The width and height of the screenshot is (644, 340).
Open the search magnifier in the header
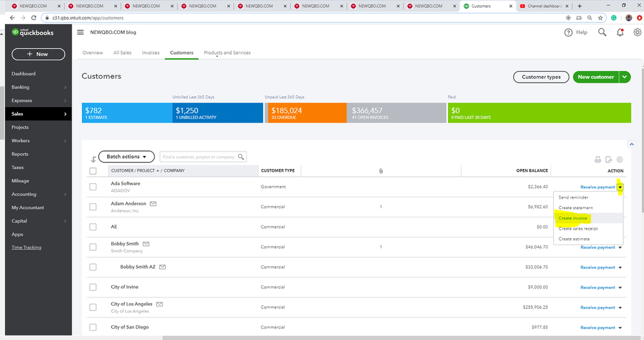coord(602,32)
